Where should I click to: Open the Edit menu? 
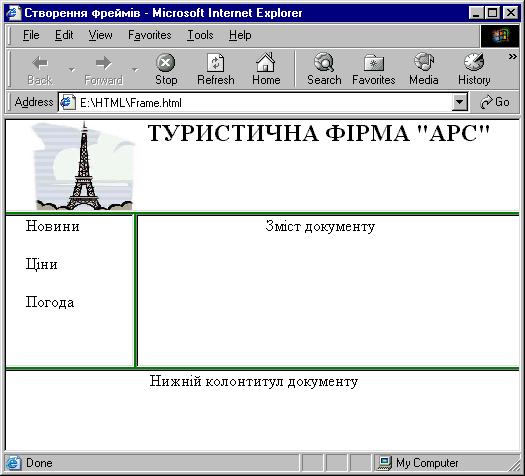(x=64, y=35)
